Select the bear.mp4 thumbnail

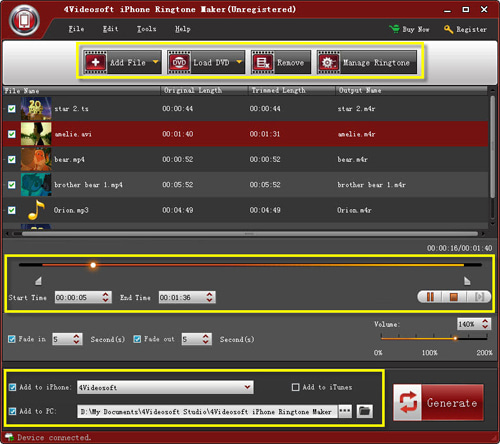point(36,159)
